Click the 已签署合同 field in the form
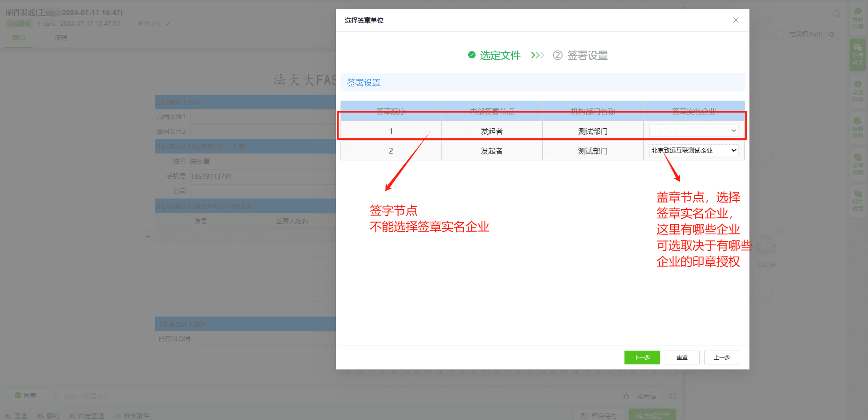The image size is (868, 420). pyautogui.click(x=266, y=339)
